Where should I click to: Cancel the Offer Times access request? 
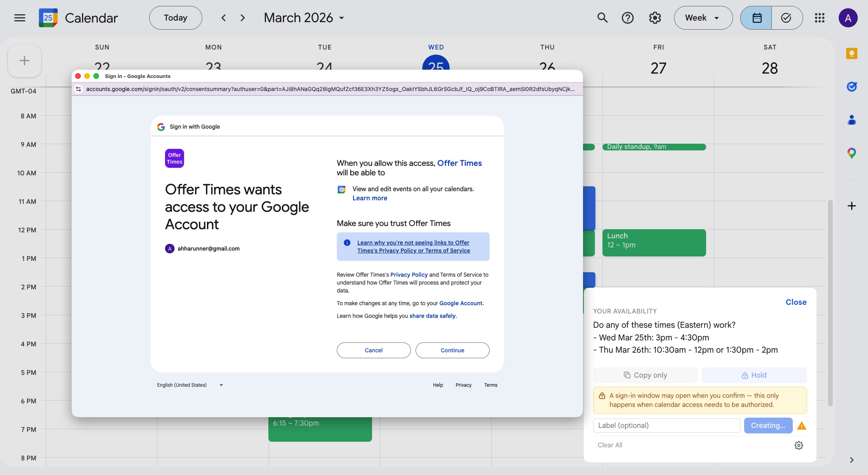point(374,350)
